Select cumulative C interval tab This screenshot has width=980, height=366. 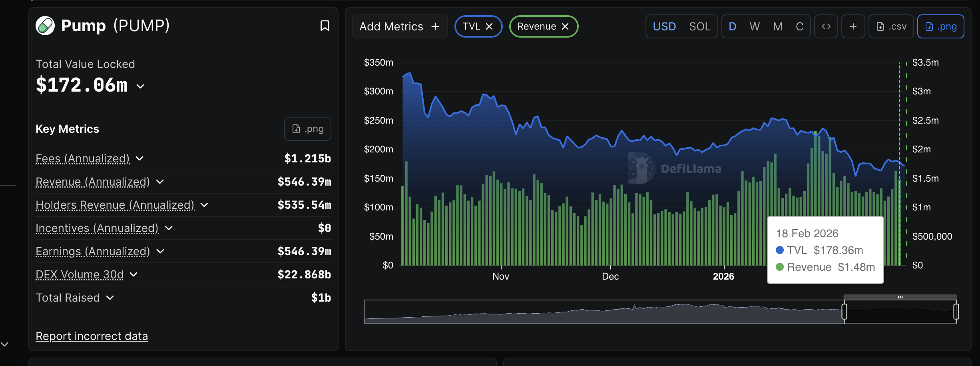[x=799, y=26]
